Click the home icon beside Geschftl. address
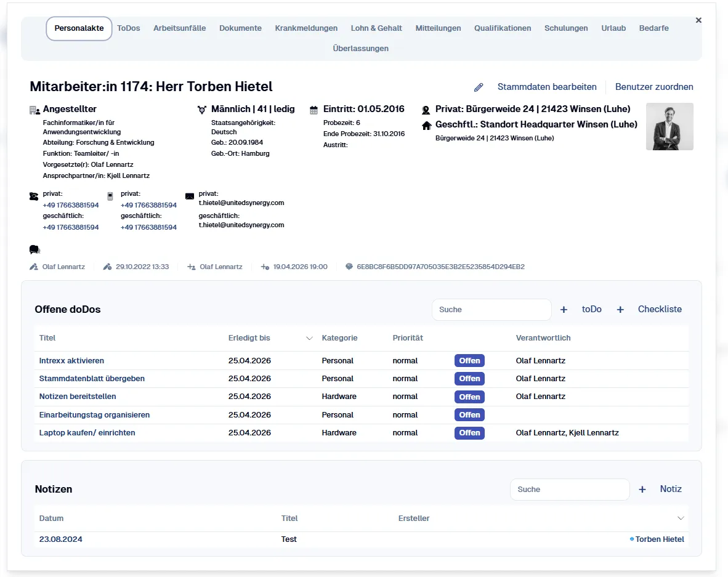This screenshot has height=577, width=728. pos(426,125)
